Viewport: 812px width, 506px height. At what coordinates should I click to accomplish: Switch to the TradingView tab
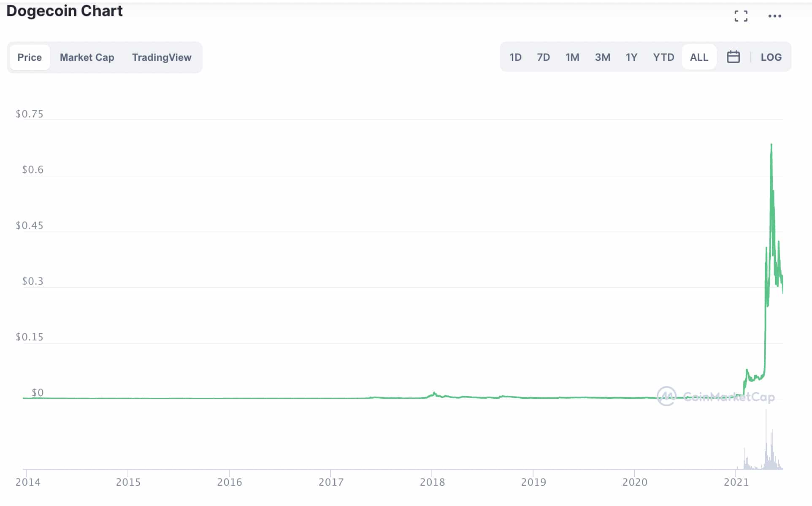coord(162,57)
